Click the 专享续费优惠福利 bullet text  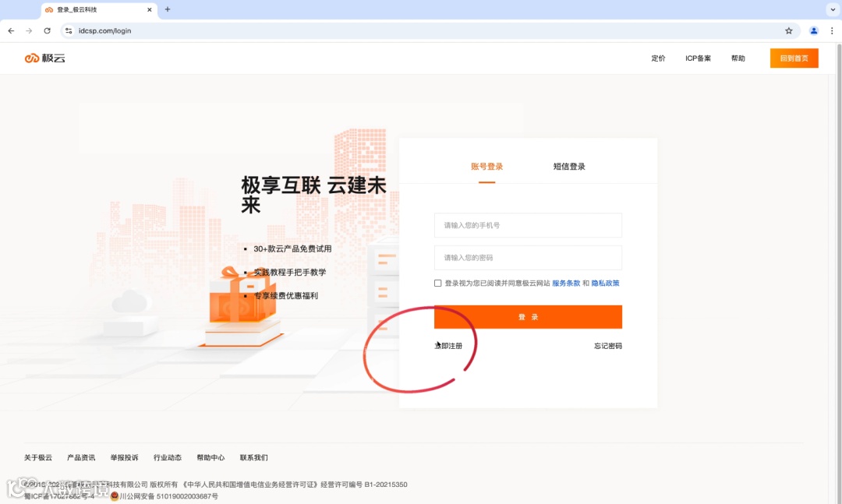tap(285, 296)
